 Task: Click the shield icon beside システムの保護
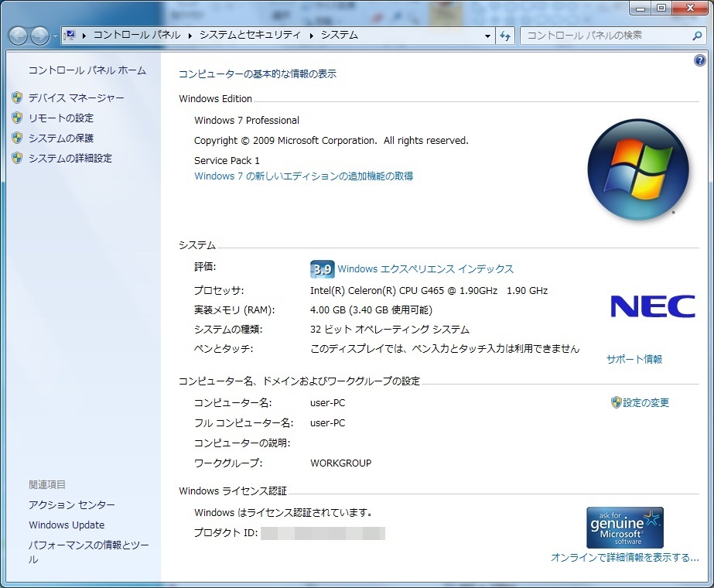17,138
